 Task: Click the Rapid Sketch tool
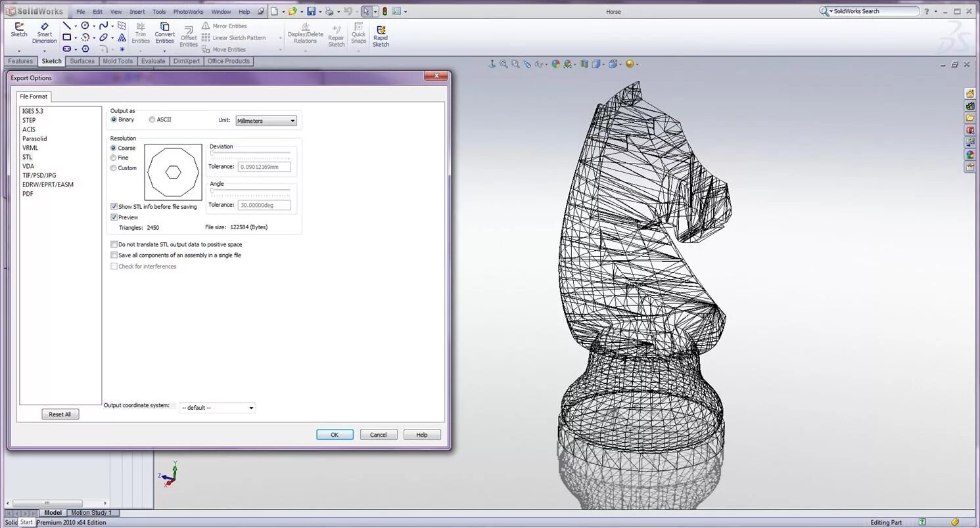[381, 36]
